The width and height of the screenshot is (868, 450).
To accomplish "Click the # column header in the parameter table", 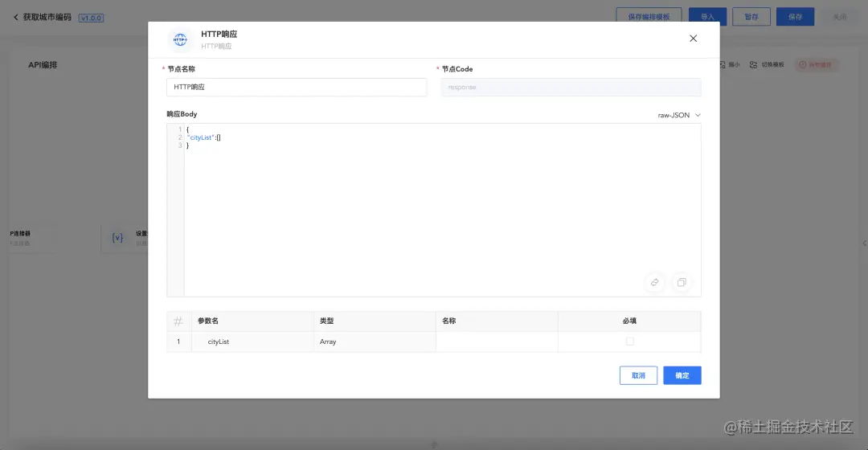I will [x=178, y=321].
